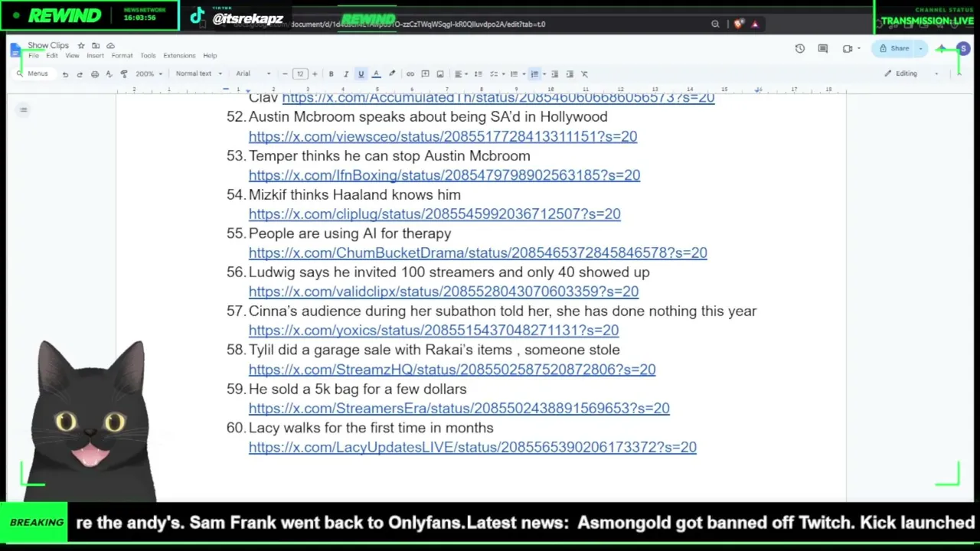Add a comment from the toolbar
Screen dimensions: 980x551
coord(425,74)
